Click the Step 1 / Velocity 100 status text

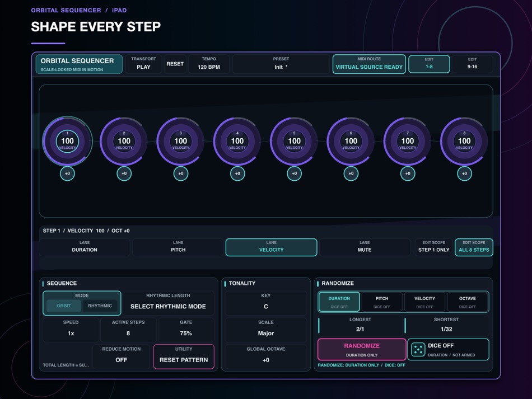(86, 231)
